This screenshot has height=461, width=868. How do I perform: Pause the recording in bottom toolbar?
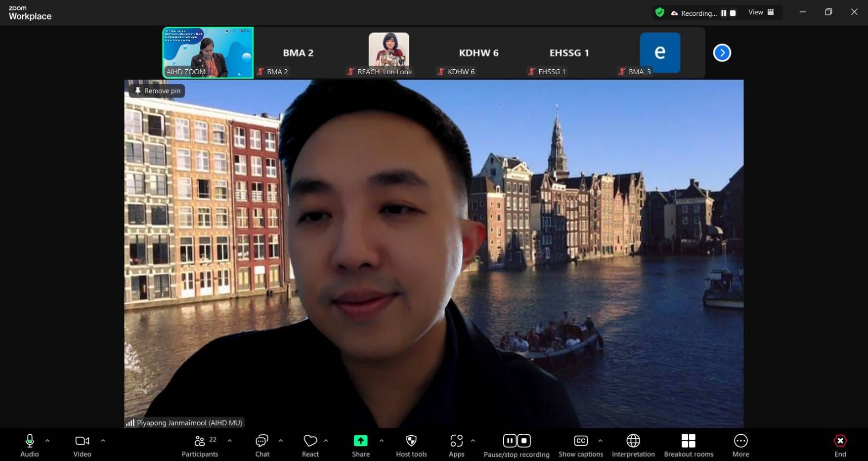pyautogui.click(x=510, y=441)
